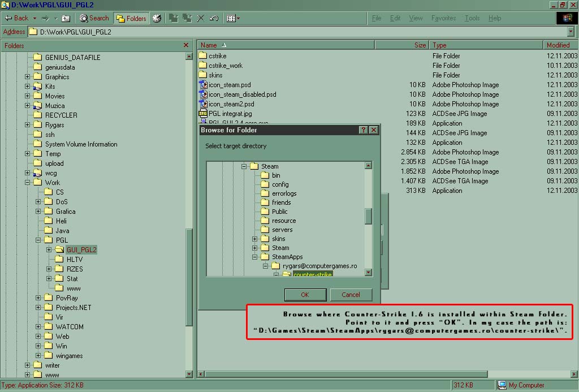579x392 pixels.
Task: Open the address bar dropdown arrow
Action: (571, 32)
